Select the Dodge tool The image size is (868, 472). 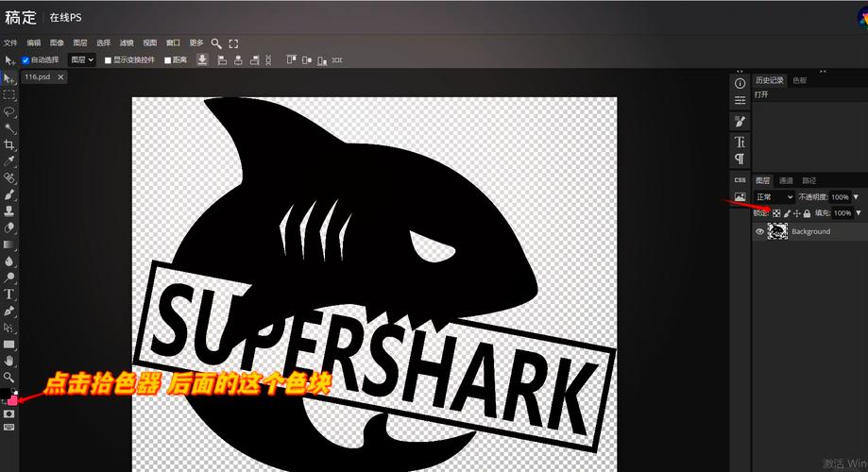coord(9,278)
